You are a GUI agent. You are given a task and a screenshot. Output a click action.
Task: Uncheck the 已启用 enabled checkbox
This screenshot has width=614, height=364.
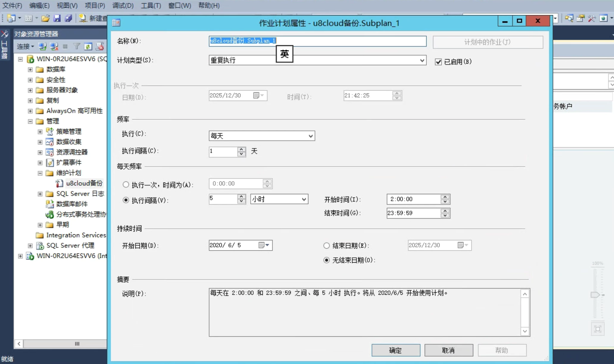pyautogui.click(x=438, y=62)
